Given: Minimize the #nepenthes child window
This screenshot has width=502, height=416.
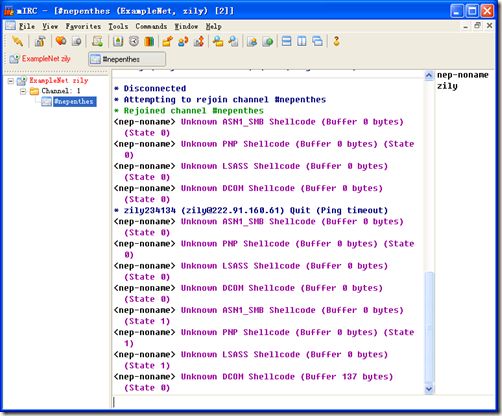Looking at the screenshot, I should click(465, 26).
